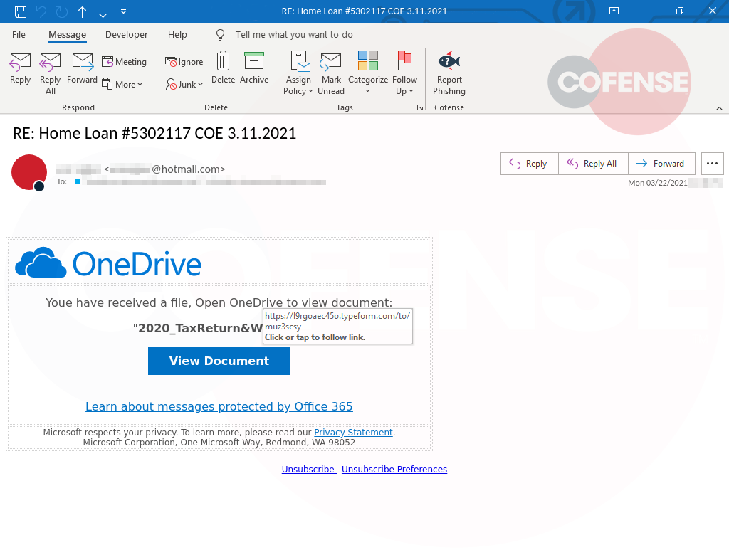This screenshot has height=560, width=729.
Task: Click the Mon 03/22/2021 date text
Action: pyautogui.click(x=657, y=183)
